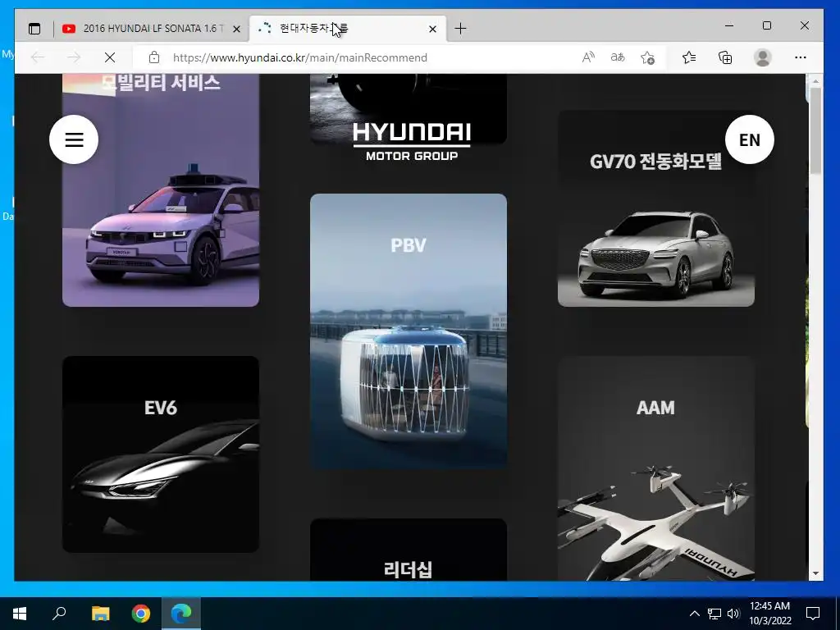Screen dimensions: 840x630
Task: Select Microsoft Edge in the taskbar
Action: tap(181, 614)
